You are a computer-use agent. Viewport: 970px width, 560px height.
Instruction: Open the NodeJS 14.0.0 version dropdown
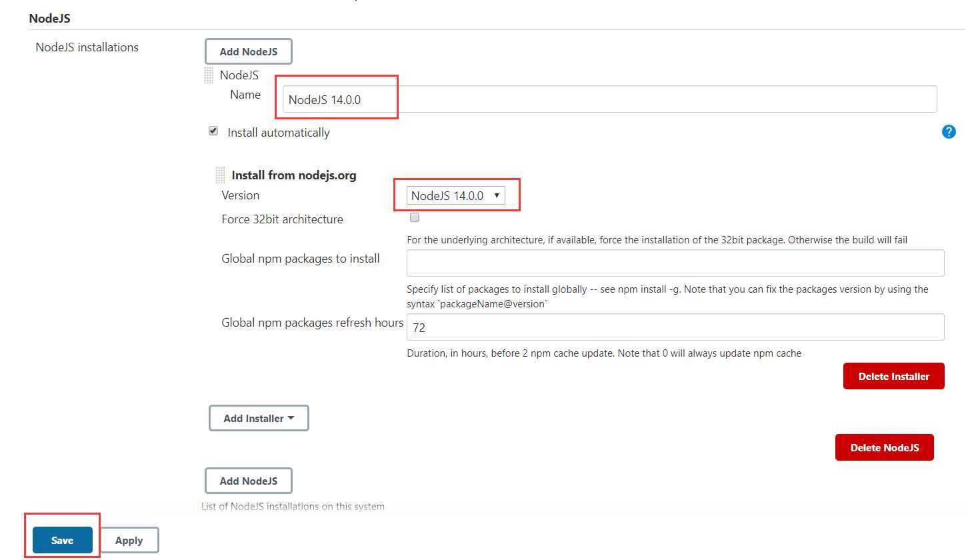[x=456, y=195]
